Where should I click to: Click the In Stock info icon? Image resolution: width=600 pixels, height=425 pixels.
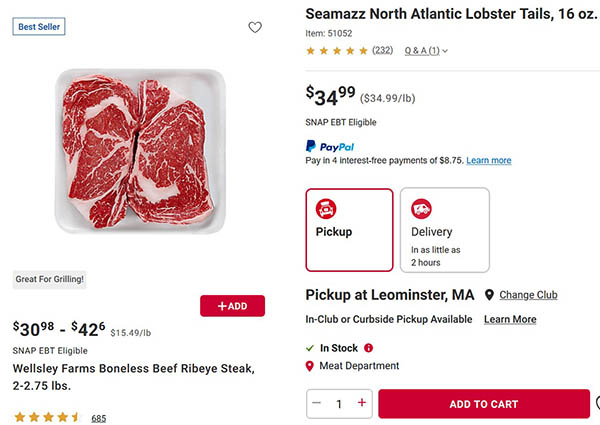coord(369,348)
